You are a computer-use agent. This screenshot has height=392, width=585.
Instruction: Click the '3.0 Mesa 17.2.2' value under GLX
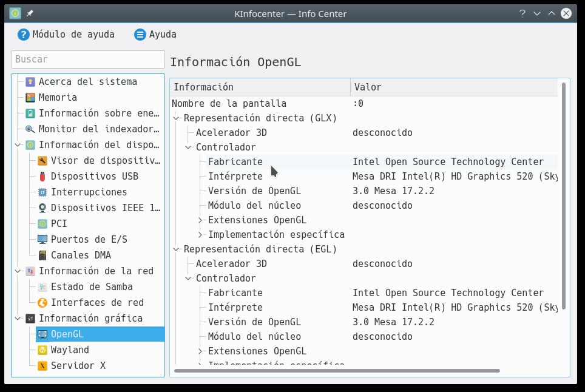394,191
